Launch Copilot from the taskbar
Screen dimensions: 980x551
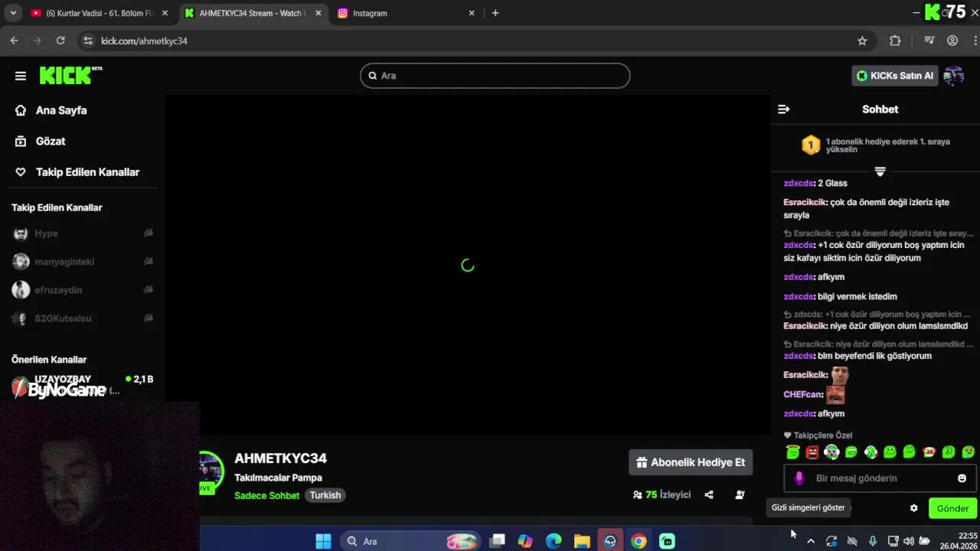[525, 541]
